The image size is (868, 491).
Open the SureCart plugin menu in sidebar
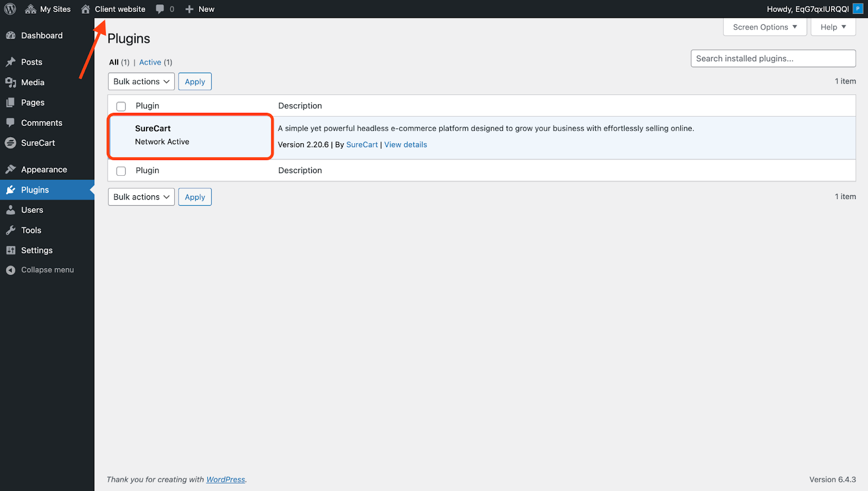coord(37,143)
